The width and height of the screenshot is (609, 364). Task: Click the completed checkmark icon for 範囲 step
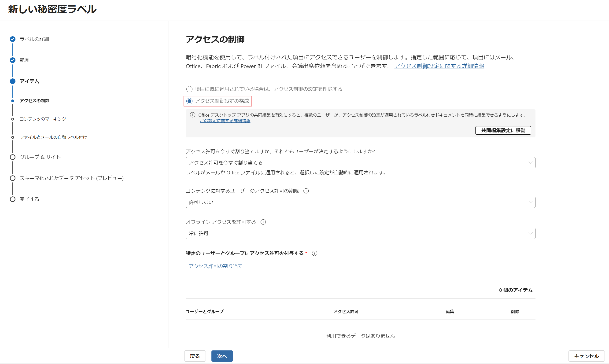pyautogui.click(x=12, y=60)
